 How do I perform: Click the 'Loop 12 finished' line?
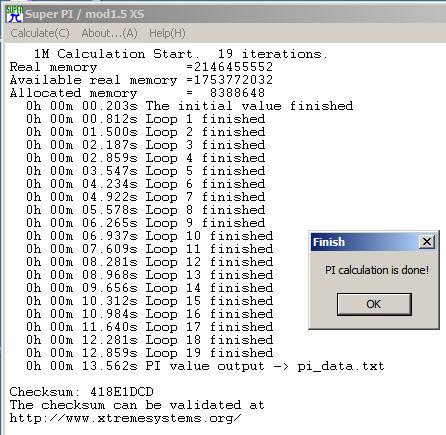point(150,262)
